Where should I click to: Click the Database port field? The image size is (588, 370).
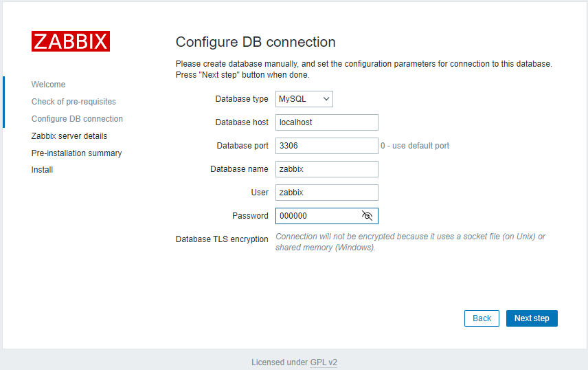326,146
